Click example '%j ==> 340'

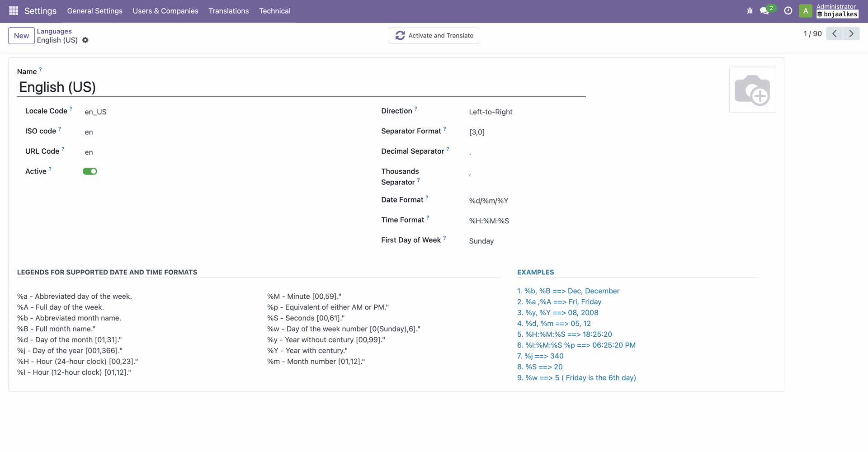pos(540,356)
